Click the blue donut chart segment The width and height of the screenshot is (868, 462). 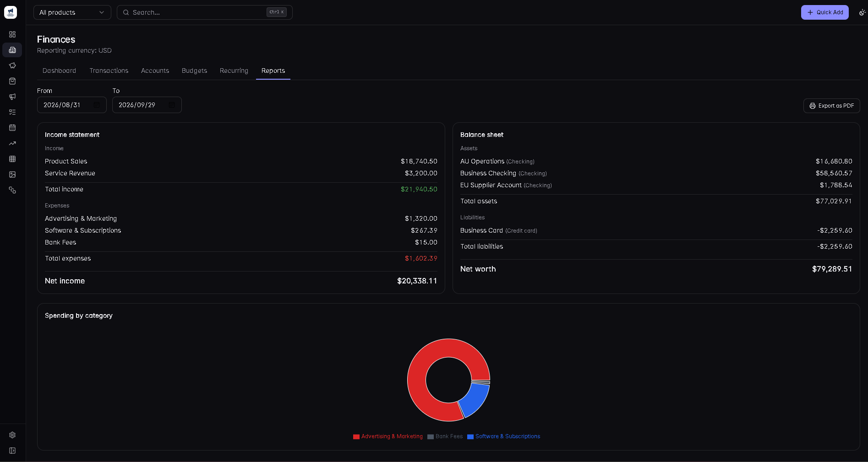pos(474,399)
